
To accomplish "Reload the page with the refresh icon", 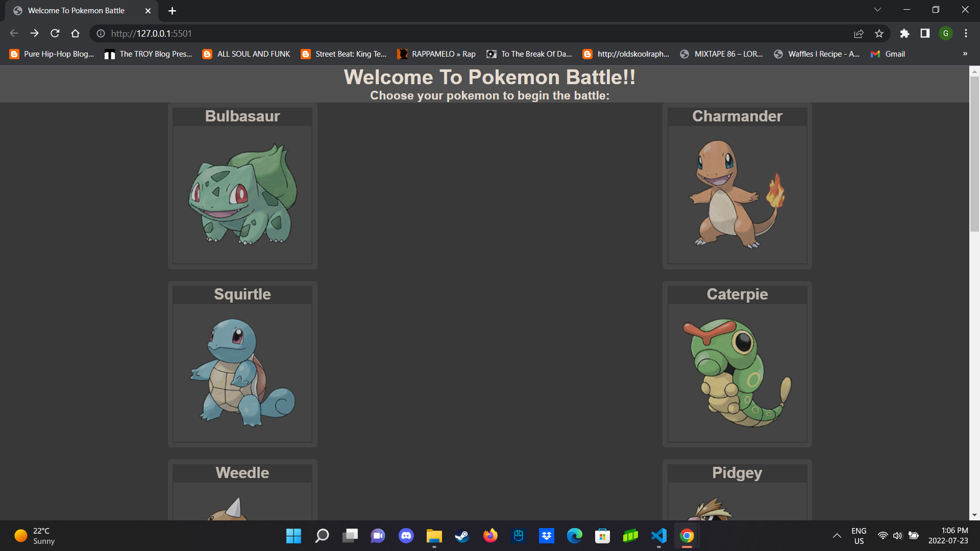I will 55,33.
